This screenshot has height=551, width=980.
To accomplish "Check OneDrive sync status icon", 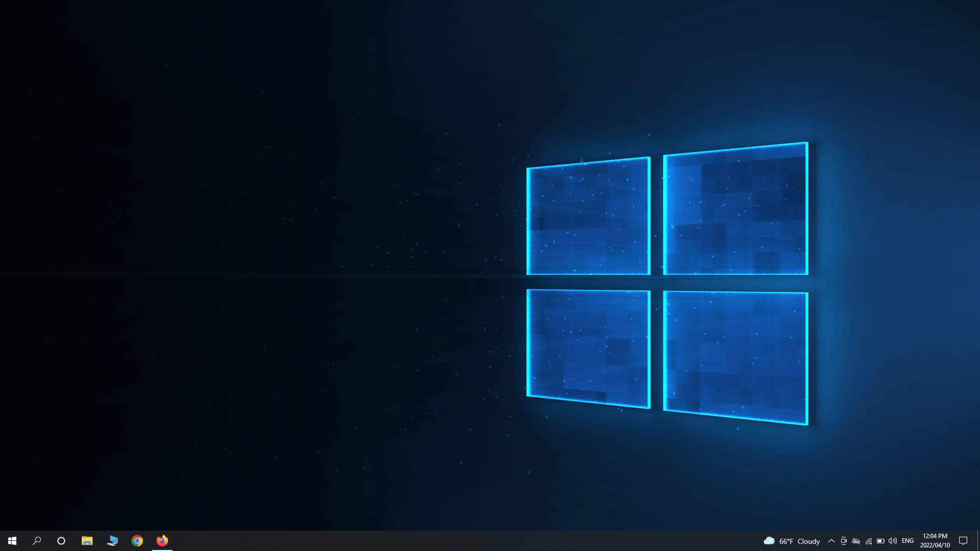I will click(856, 541).
